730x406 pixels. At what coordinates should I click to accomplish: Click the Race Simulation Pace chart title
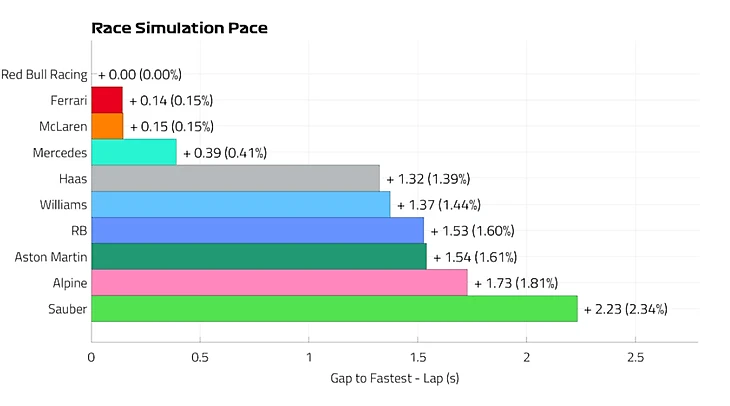[x=179, y=28]
